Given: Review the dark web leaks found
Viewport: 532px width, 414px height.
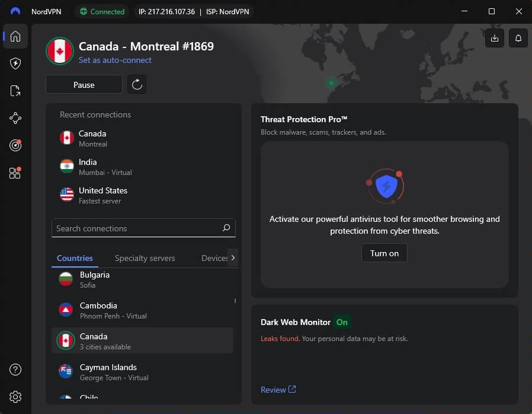Looking at the screenshot, I should coord(274,389).
